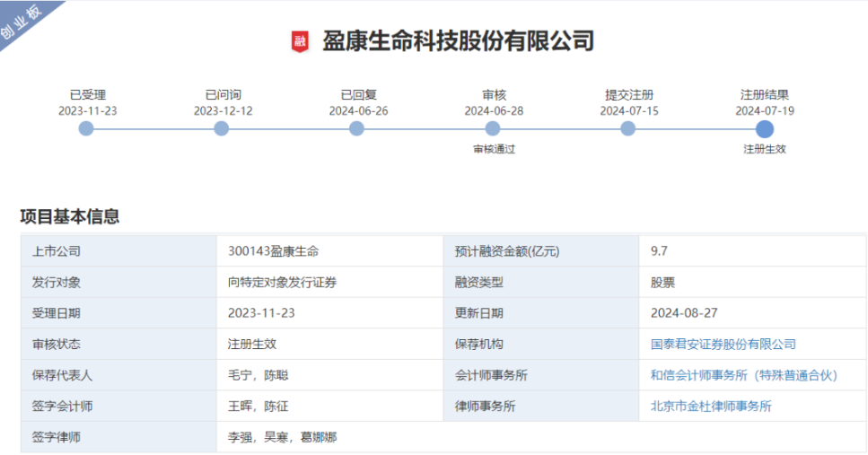Screen dimensions: 868x455
Task: Click the 提交注册 timeline node dot
Action: (x=627, y=129)
